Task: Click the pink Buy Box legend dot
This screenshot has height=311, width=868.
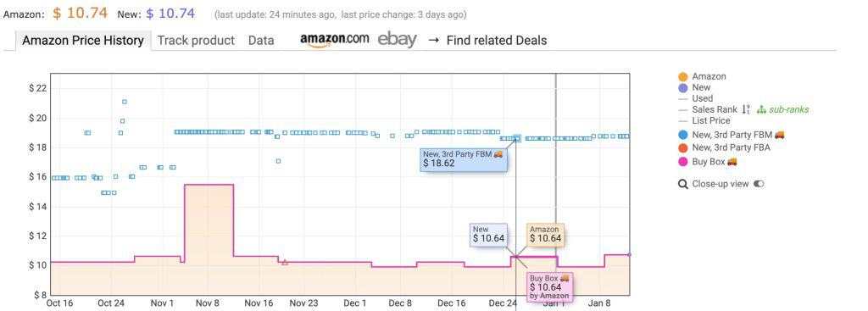Action: coord(683,162)
